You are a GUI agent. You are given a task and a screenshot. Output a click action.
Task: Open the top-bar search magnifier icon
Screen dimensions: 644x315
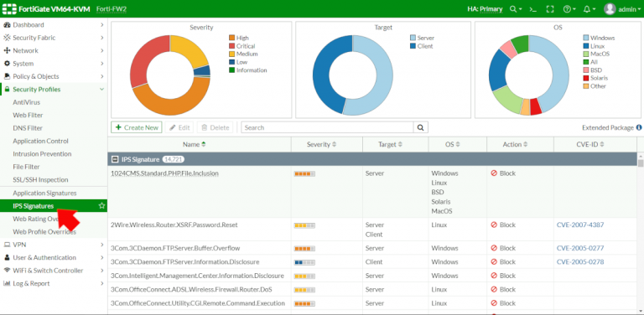point(516,9)
